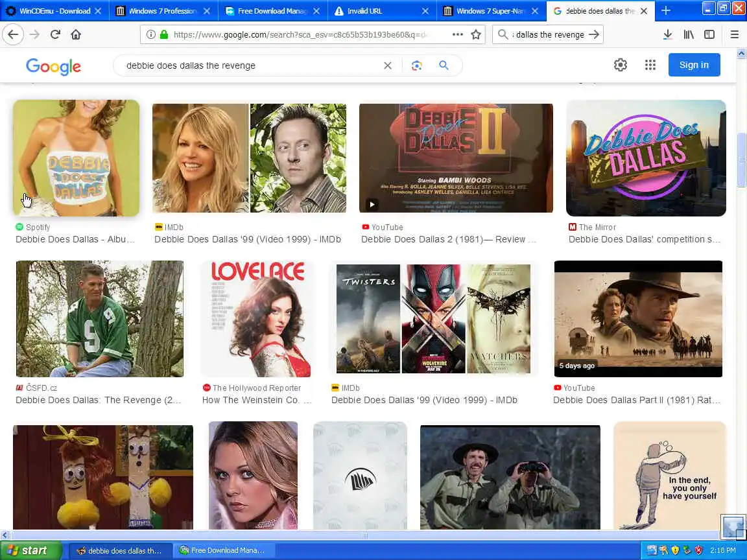Click the forward navigation arrow
The image size is (747, 560).
(x=34, y=34)
